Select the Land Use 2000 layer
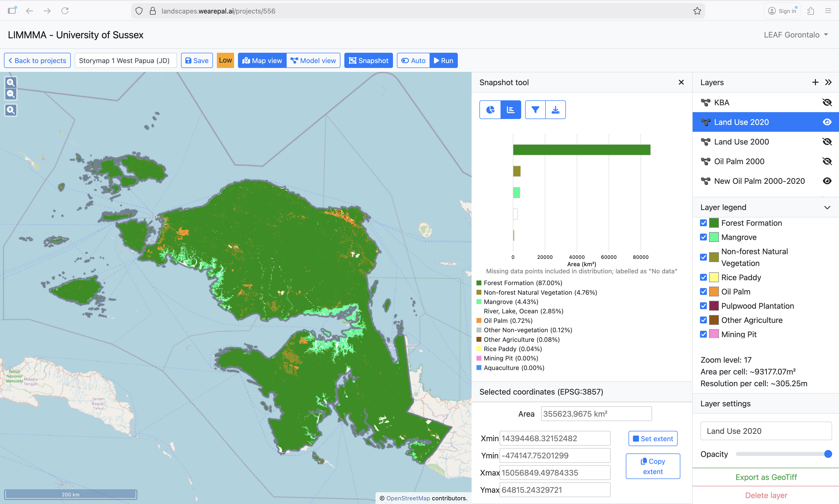839x504 pixels. [x=741, y=142]
